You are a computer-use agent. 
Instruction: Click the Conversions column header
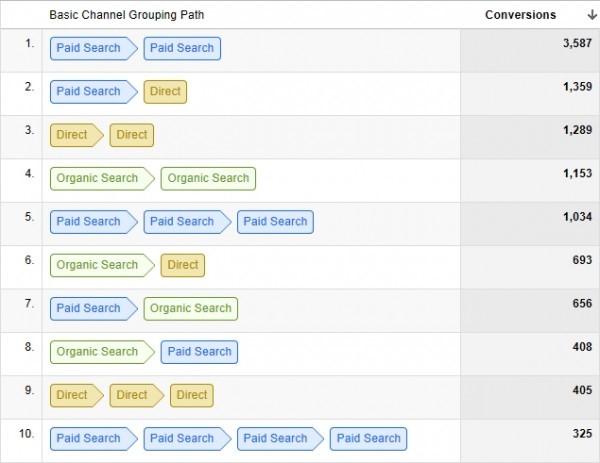520,15
